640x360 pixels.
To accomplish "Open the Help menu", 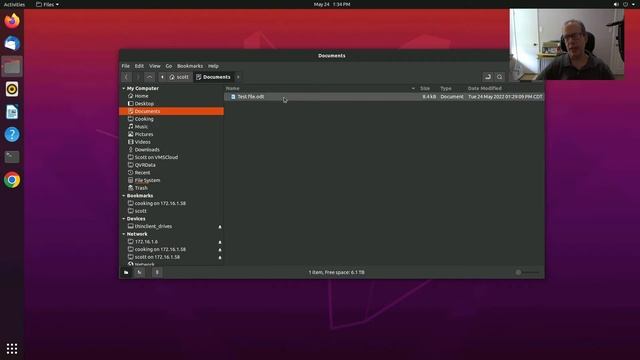I will pos(213,66).
